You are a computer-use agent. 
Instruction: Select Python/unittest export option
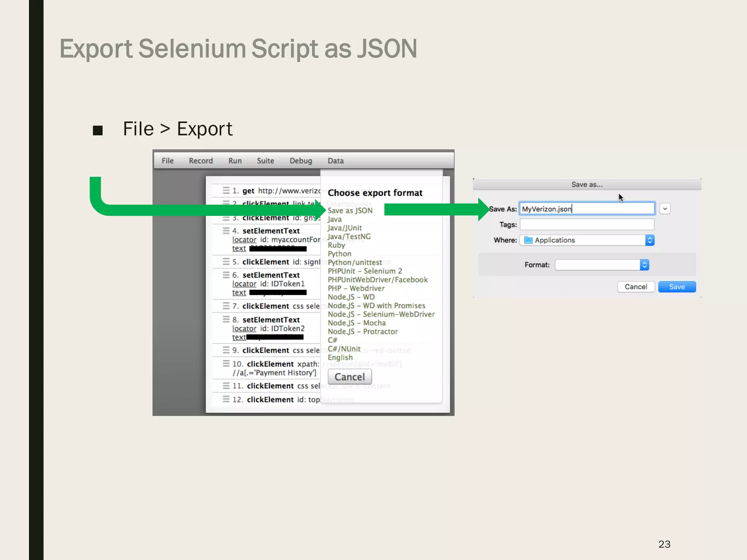[355, 262]
